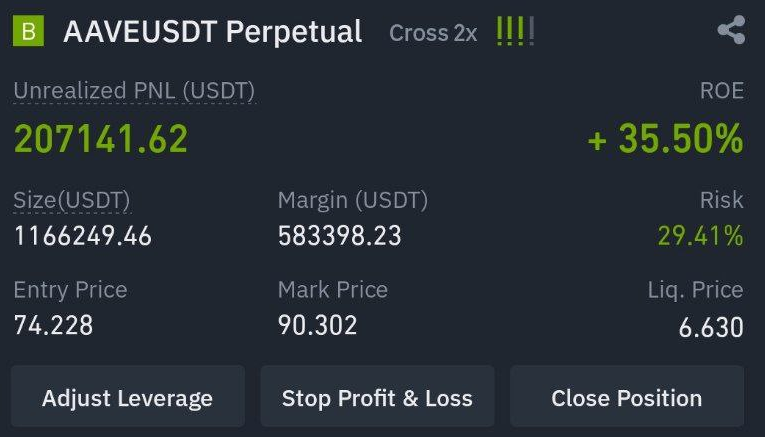Image resolution: width=765 pixels, height=437 pixels.
Task: Tap the Unrealized PNL (USDT) label
Action: pyautogui.click(x=134, y=91)
